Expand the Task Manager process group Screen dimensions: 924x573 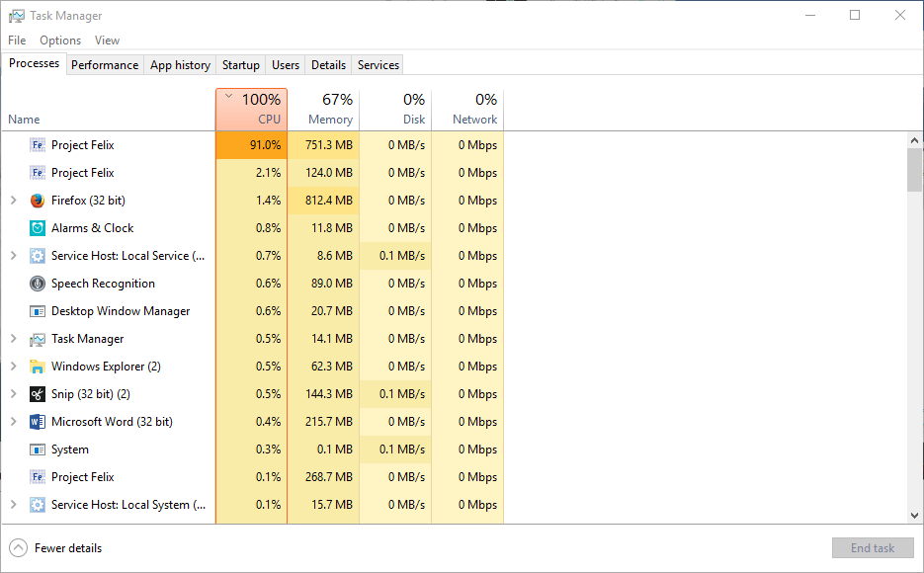14,339
